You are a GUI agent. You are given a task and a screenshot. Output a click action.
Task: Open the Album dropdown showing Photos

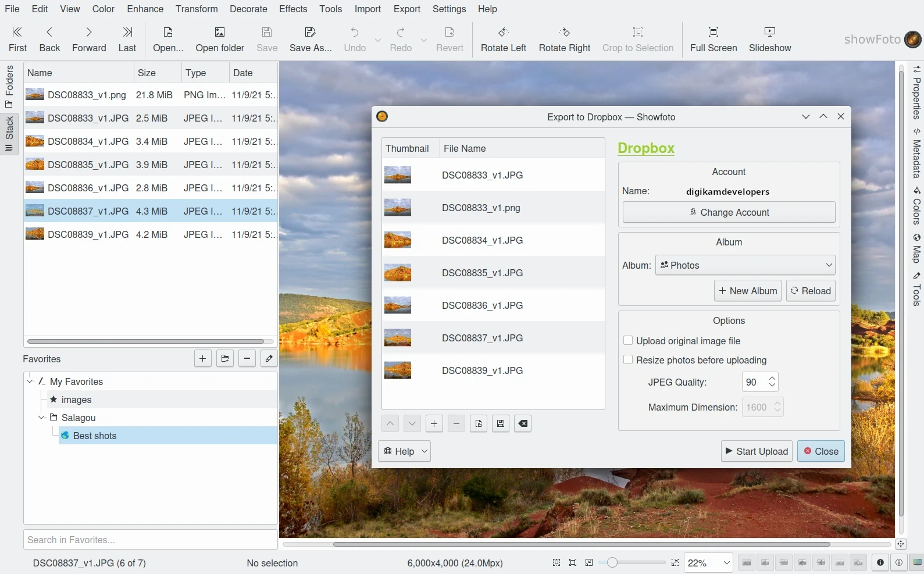click(745, 265)
